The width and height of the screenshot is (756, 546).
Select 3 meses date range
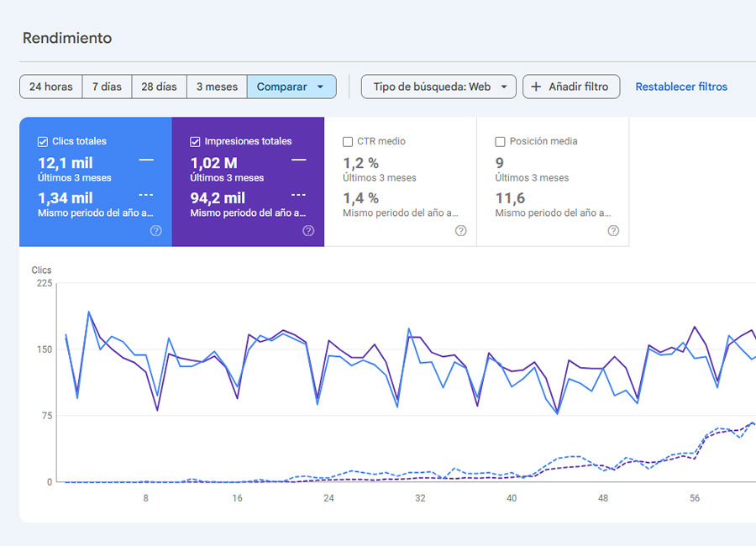(217, 87)
